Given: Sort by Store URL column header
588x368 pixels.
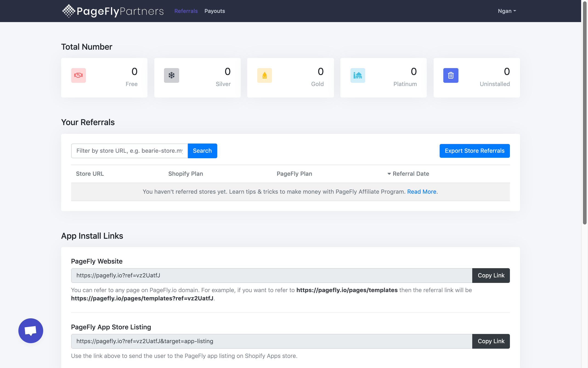Looking at the screenshot, I should 90,174.
